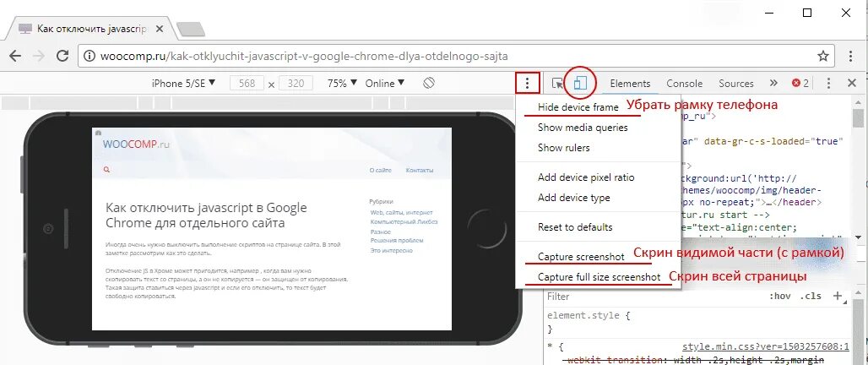Screen dimensions: 868x365
Task: Choose Capture full size screenshot
Action: coord(599,277)
